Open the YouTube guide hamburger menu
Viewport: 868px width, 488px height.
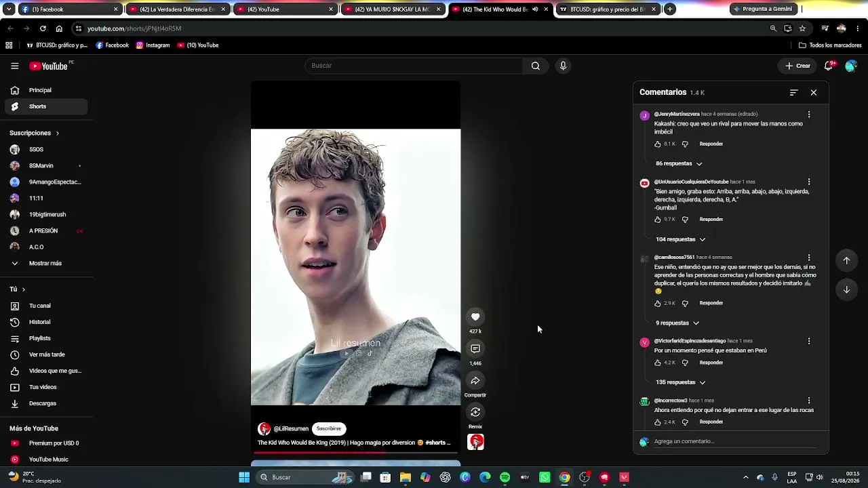tap(14, 66)
